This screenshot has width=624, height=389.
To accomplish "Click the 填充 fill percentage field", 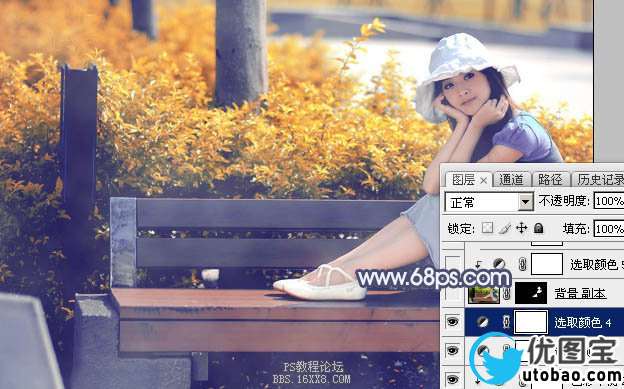I will (x=609, y=229).
